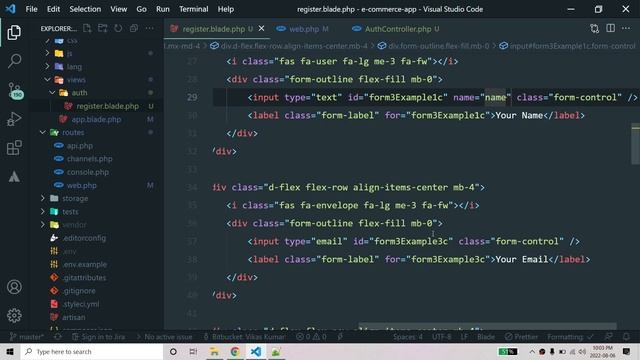This screenshot has height=360, width=640.
Task: Open the Extensions view
Action: (x=14, y=148)
